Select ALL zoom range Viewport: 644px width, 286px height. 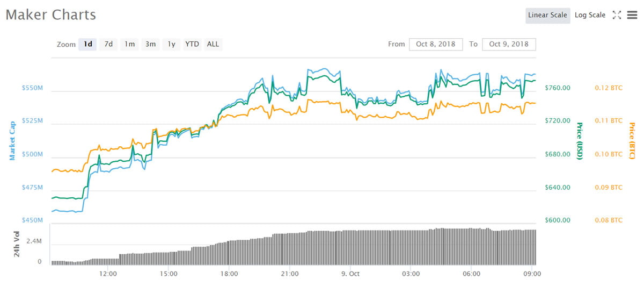(213, 44)
